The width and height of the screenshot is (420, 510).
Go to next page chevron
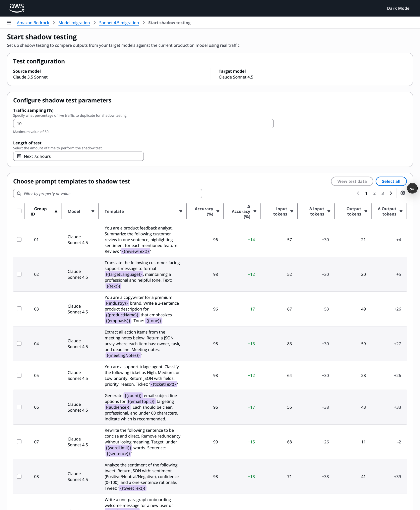391,193
